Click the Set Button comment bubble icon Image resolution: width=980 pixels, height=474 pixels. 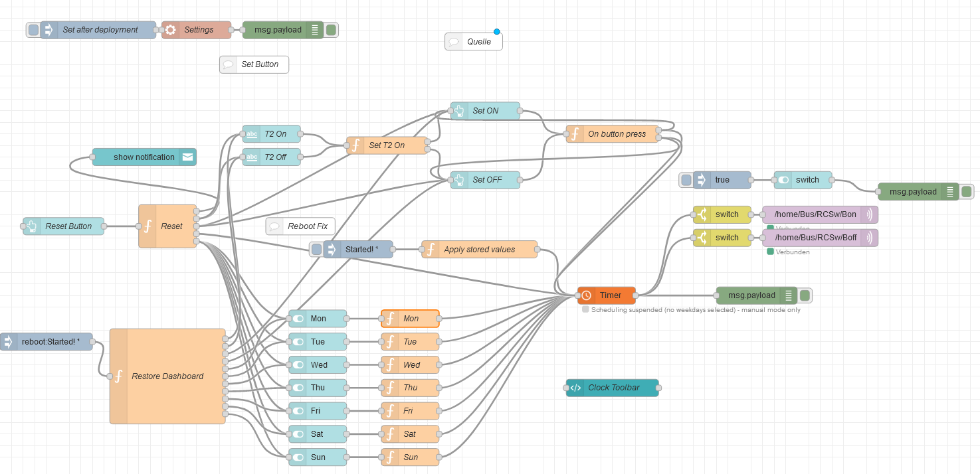pos(228,64)
